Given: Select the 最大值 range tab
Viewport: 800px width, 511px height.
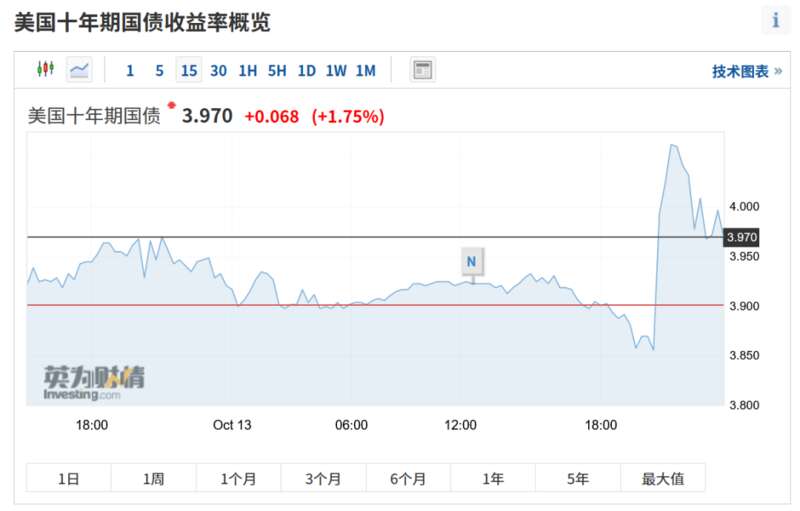Looking at the screenshot, I should [663, 478].
